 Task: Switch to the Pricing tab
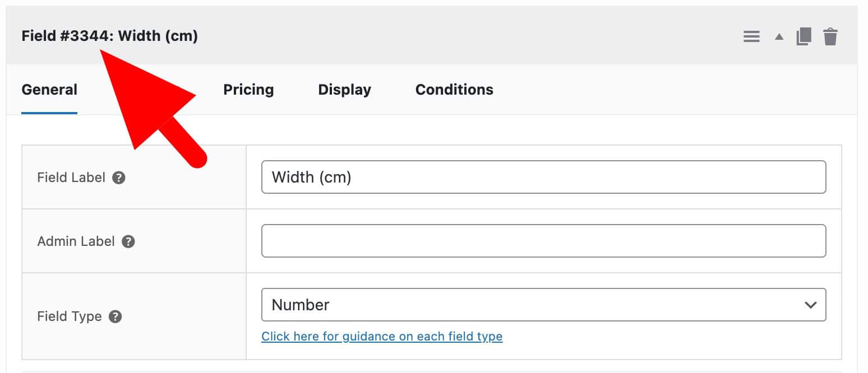click(x=248, y=90)
